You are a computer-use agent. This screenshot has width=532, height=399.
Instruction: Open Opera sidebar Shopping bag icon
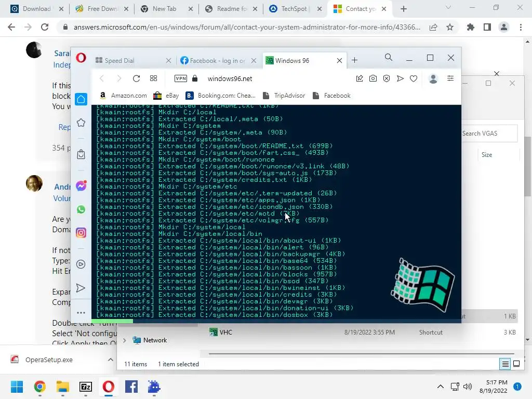point(81,154)
